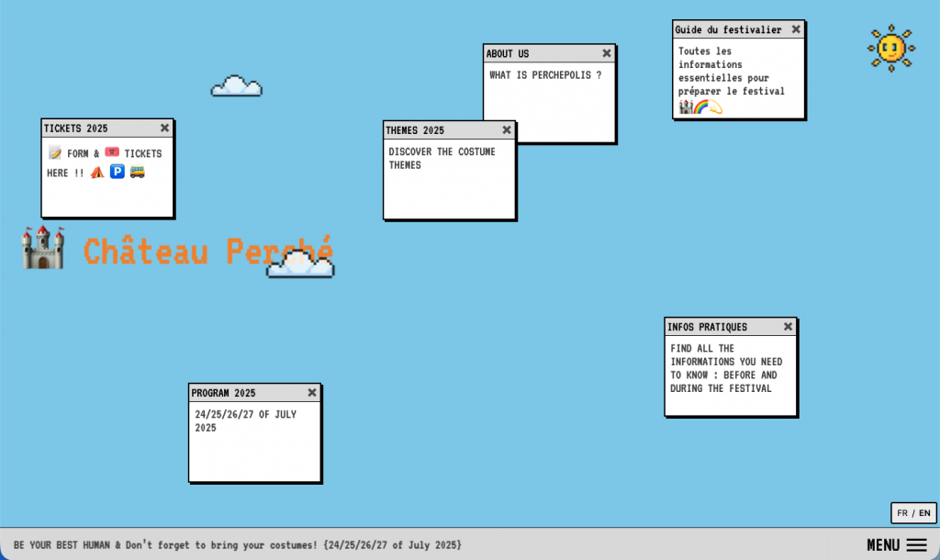Click the blue parking icon
The height and width of the screenshot is (560, 940).
pos(117,172)
